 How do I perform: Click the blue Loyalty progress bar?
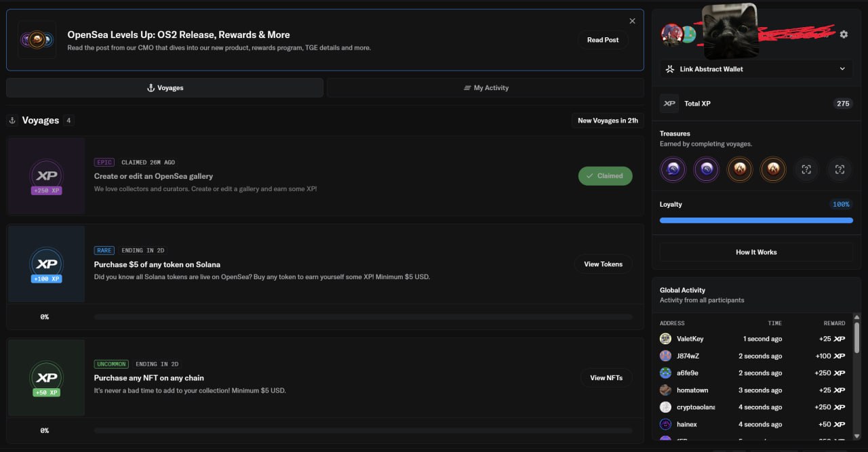[x=756, y=220]
